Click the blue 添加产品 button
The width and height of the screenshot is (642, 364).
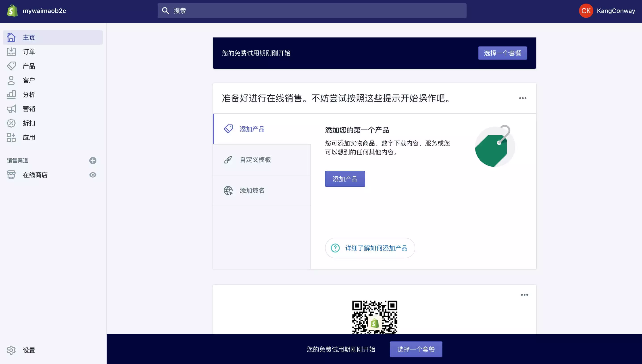[x=345, y=179]
